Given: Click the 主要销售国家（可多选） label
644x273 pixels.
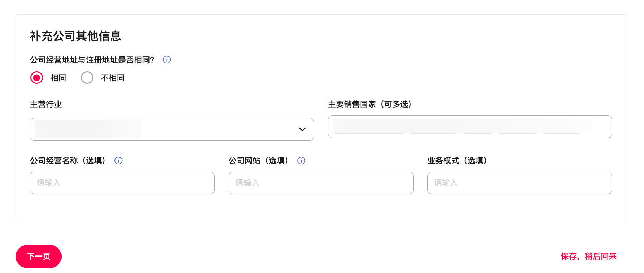Looking at the screenshot, I should (370, 105).
